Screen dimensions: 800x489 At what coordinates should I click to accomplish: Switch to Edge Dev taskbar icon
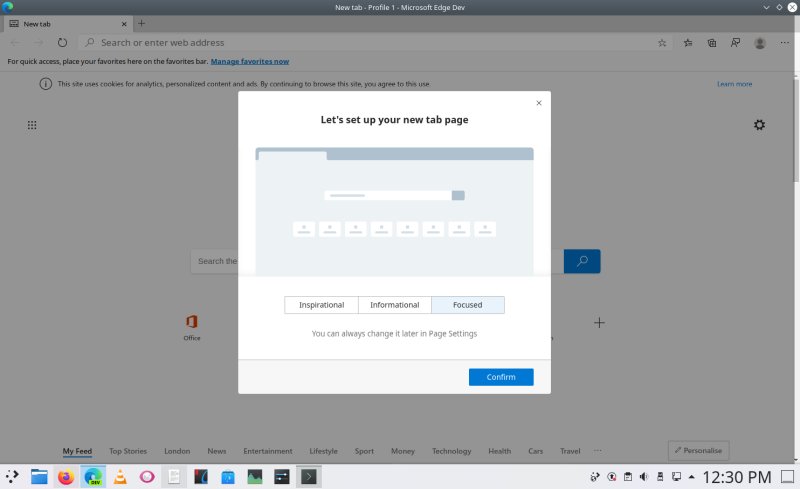[93, 477]
